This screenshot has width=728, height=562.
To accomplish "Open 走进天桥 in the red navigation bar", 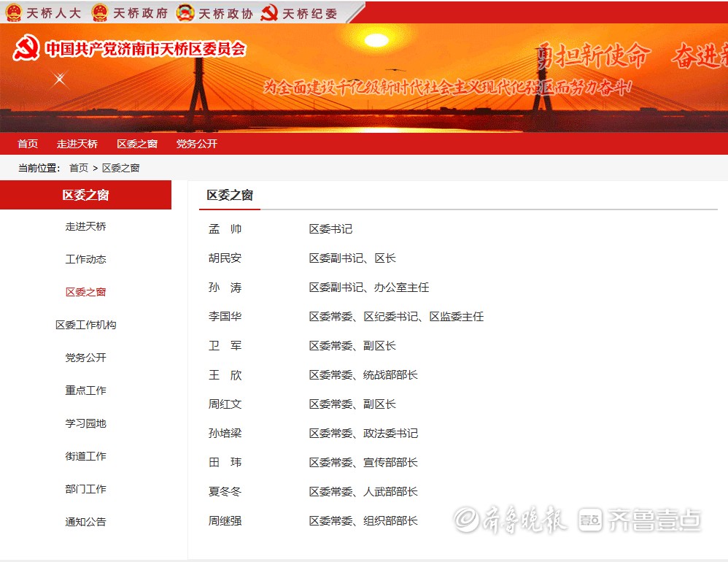I will (x=77, y=144).
